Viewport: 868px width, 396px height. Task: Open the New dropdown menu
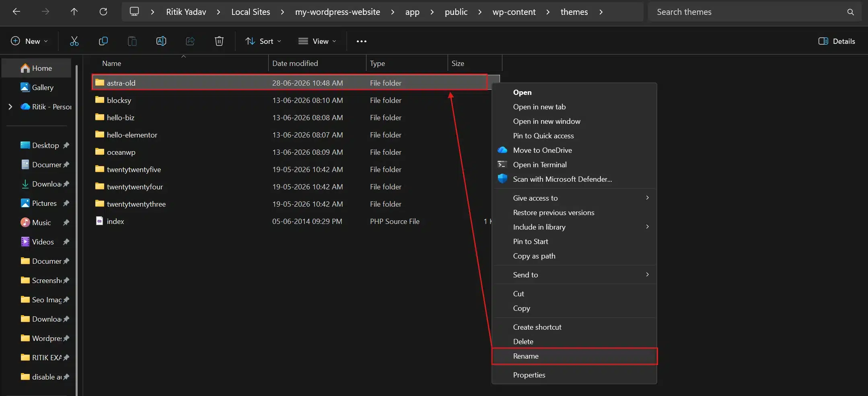click(29, 41)
